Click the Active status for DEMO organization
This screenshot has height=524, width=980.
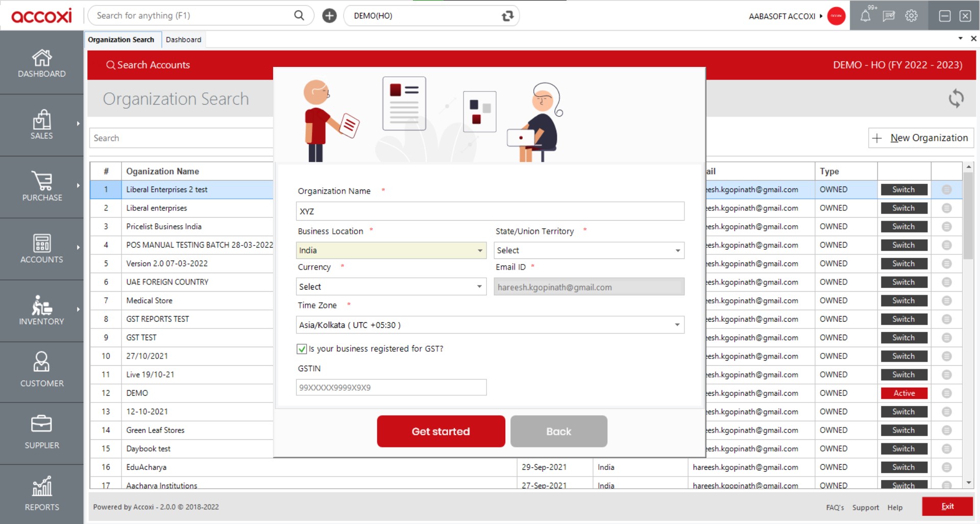click(904, 393)
